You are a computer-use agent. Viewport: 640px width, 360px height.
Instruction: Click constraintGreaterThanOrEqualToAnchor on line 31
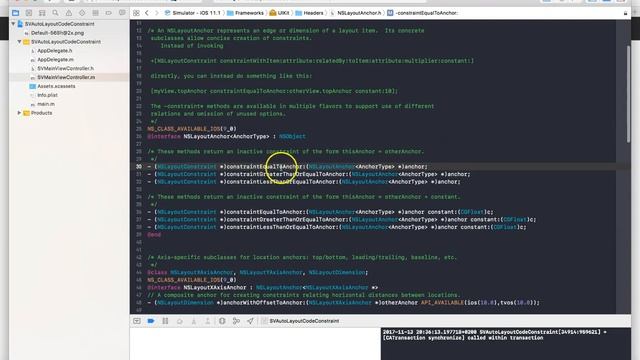[x=286, y=174]
